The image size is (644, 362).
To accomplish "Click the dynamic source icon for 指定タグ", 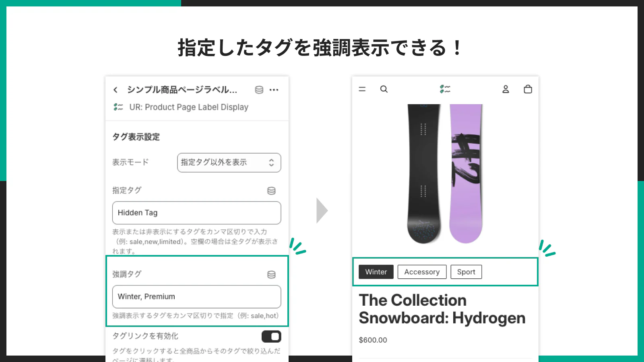I will (271, 191).
